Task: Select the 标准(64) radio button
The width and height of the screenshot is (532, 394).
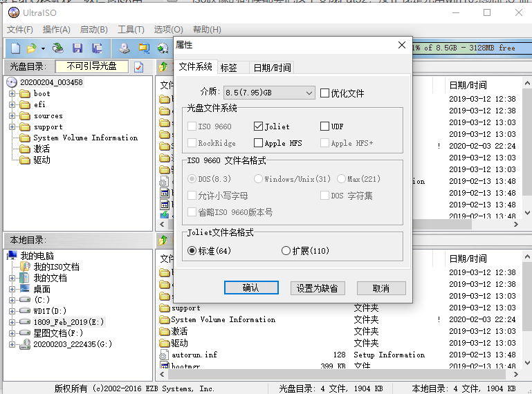Action: [x=192, y=251]
